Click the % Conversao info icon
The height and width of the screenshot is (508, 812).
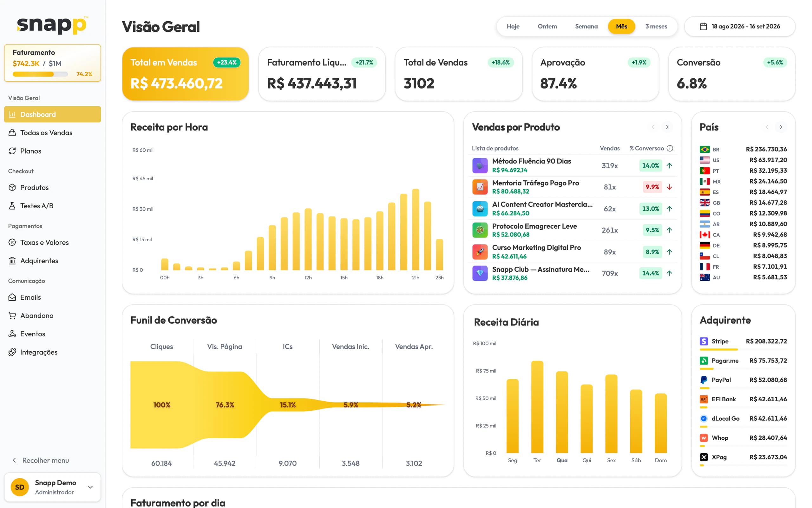[x=670, y=148]
